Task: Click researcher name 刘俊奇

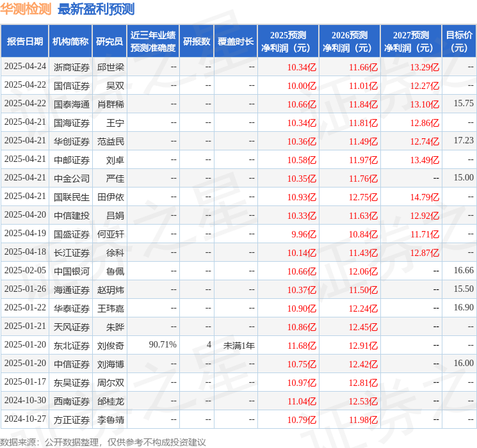Action: pos(111,346)
